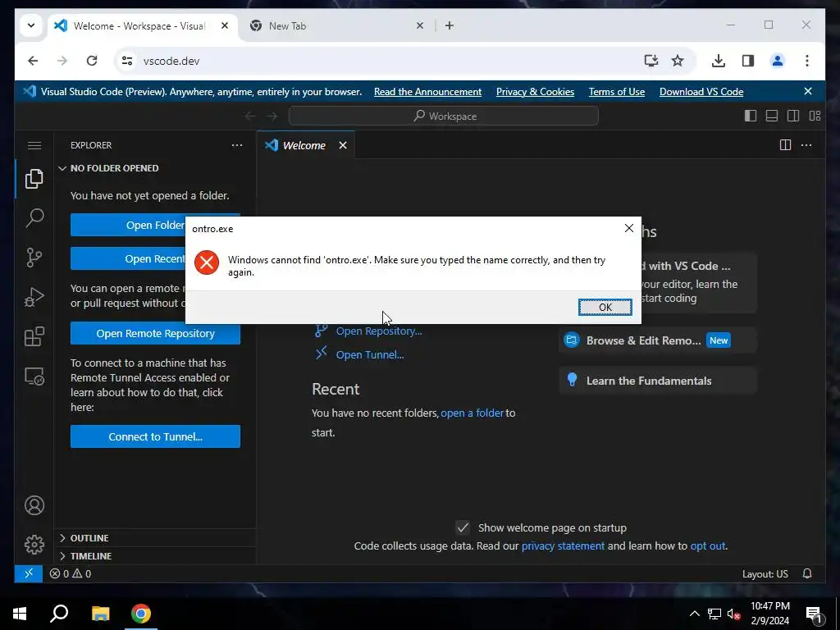
Task: Open the notifications bell in status bar
Action: pyautogui.click(x=807, y=573)
